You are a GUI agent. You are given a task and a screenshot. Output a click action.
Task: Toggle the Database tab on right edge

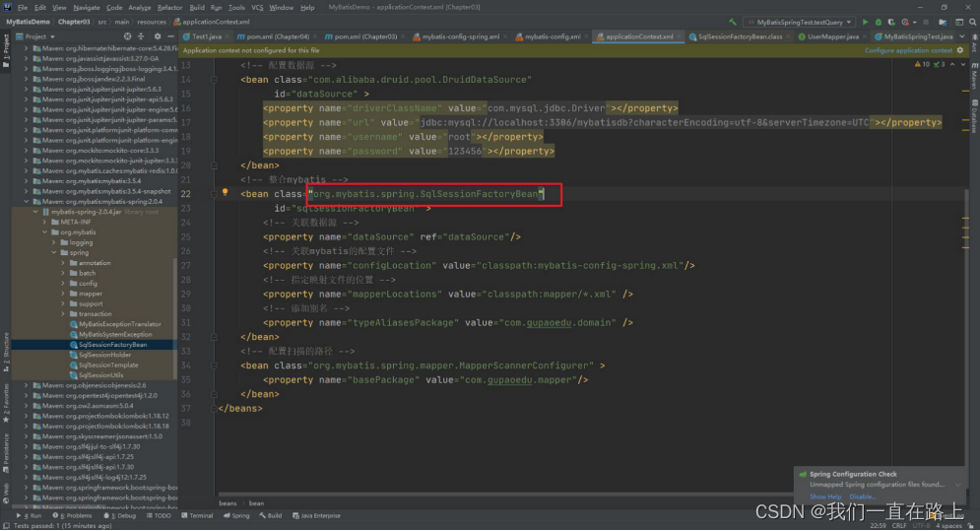(x=974, y=116)
